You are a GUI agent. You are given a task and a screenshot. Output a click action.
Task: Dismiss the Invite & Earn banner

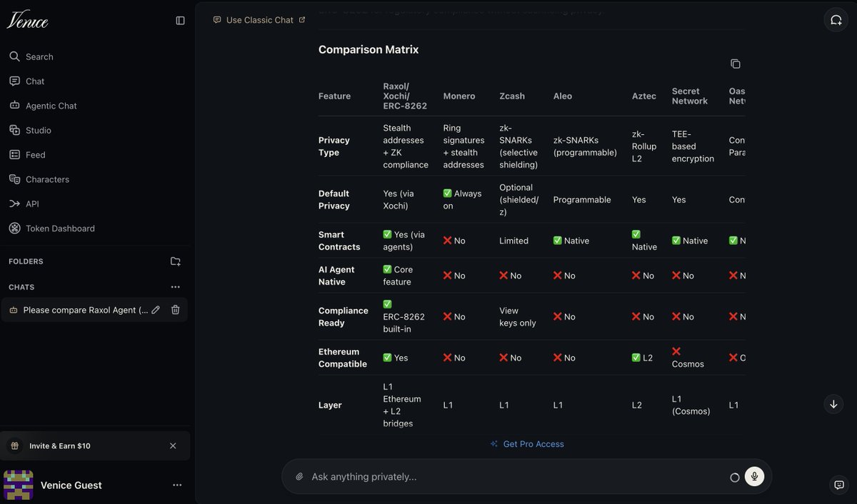173,445
